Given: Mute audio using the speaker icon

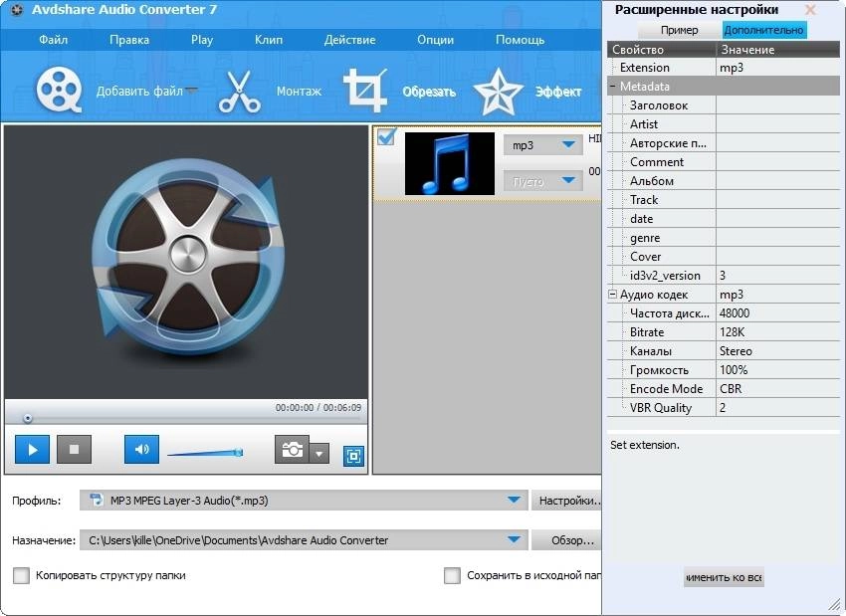Looking at the screenshot, I should click(141, 449).
